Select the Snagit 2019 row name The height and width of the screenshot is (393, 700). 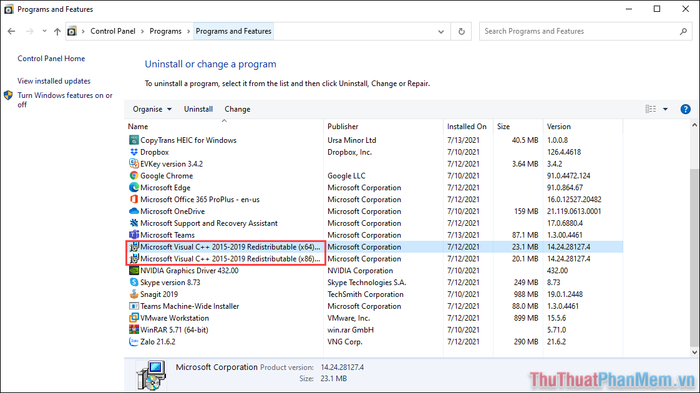[x=159, y=294]
